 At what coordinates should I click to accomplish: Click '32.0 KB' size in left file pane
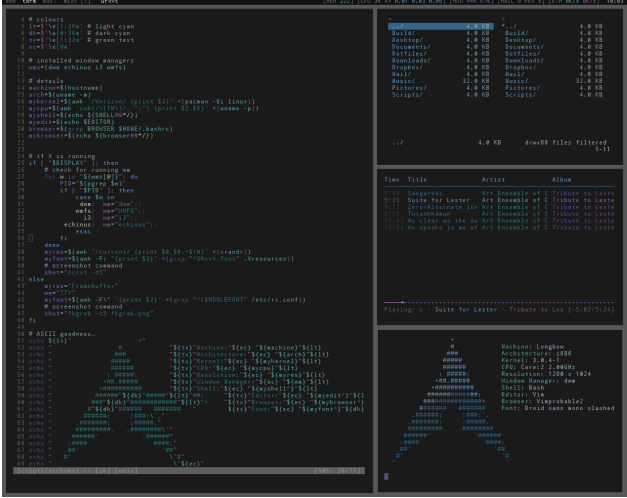click(x=476, y=81)
